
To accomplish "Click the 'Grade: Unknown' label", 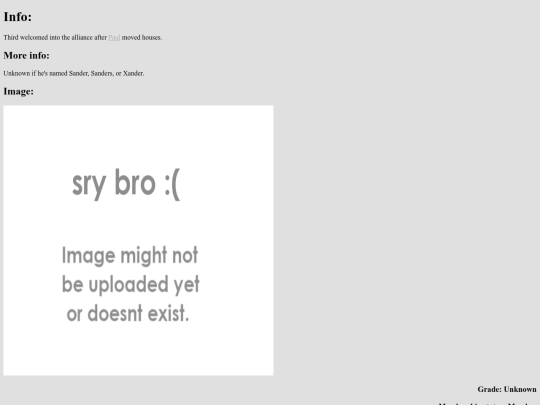I will pyautogui.click(x=507, y=389).
